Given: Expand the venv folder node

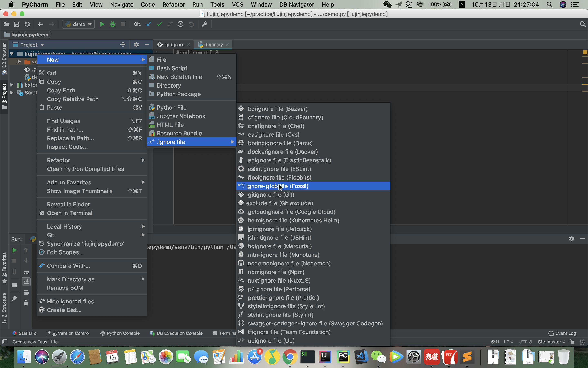Looking at the screenshot, I should (x=19, y=62).
